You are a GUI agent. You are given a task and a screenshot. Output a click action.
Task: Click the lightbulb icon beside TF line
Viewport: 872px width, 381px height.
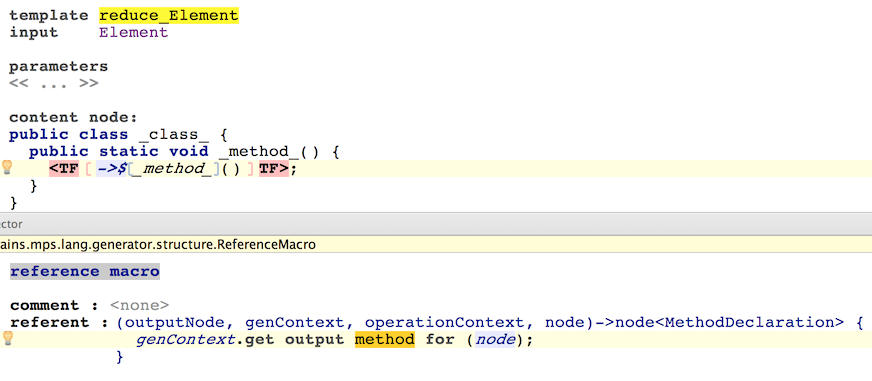coord(7,167)
